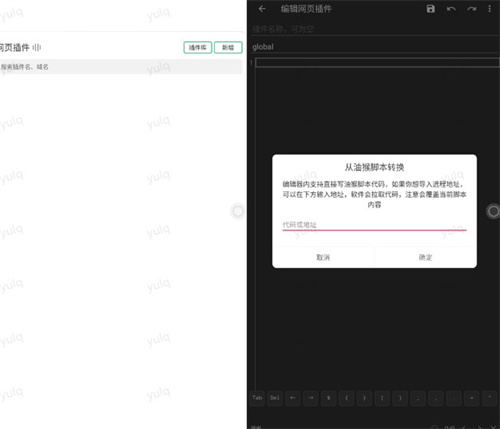
Task: Tap the Del key in the shortcut row
Action: [x=275, y=398]
